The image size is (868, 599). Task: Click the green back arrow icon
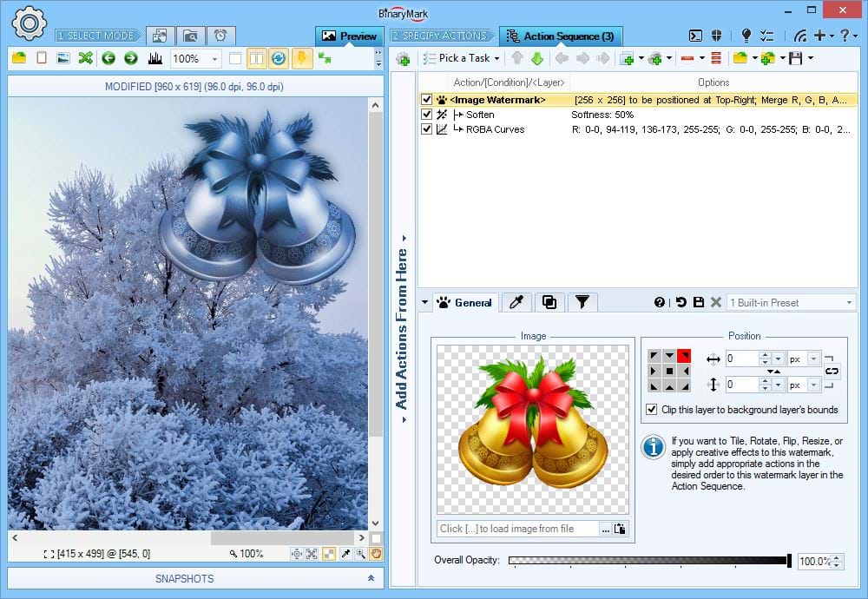coord(108,58)
